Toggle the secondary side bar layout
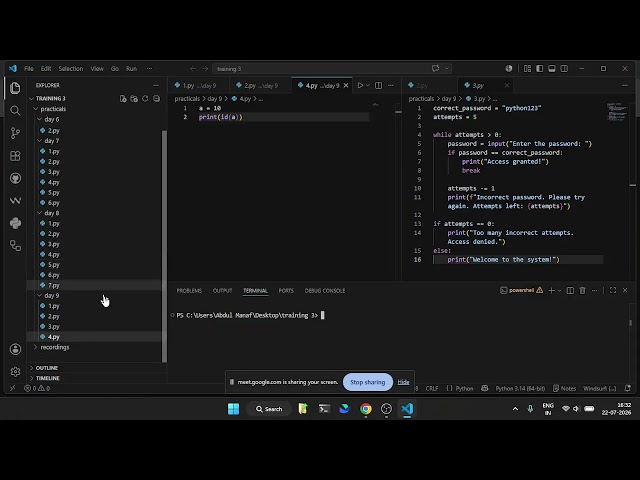The image size is (640, 480). [x=564, y=69]
